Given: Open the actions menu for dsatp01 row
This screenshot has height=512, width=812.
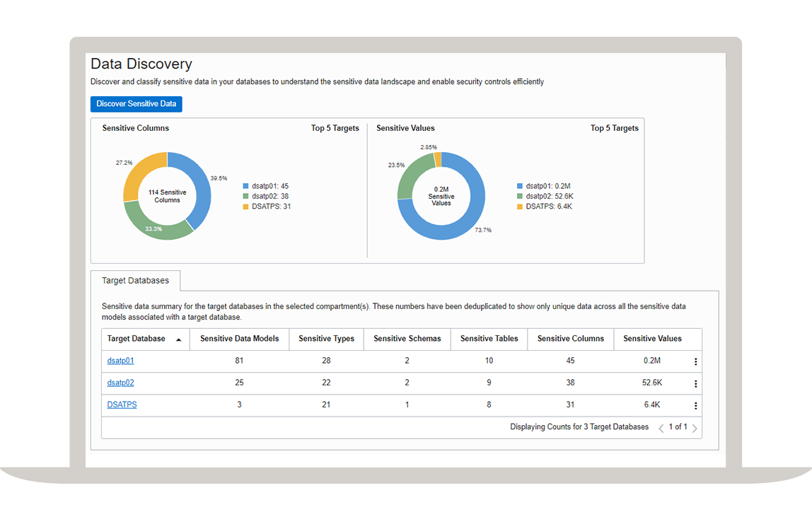Looking at the screenshot, I should click(x=695, y=361).
